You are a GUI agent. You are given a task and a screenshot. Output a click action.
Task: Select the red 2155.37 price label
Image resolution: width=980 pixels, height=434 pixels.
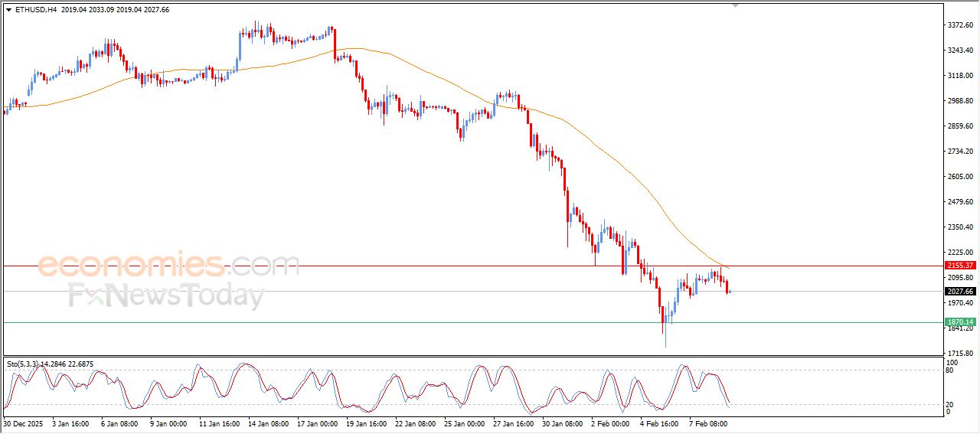959,266
